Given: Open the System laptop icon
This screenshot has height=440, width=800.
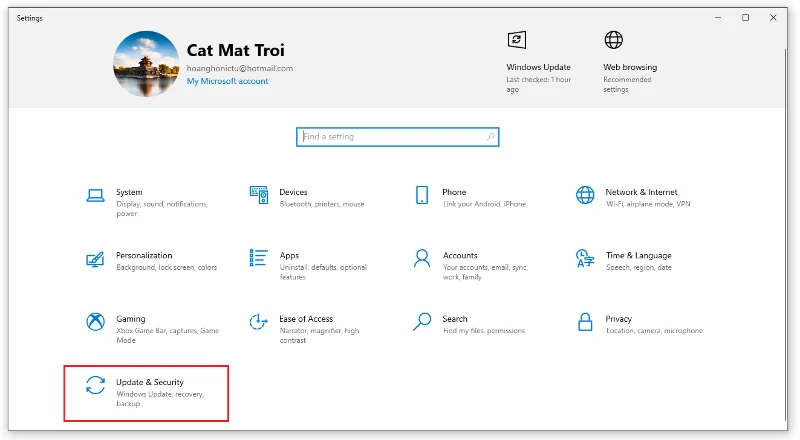Looking at the screenshot, I should coord(95,195).
